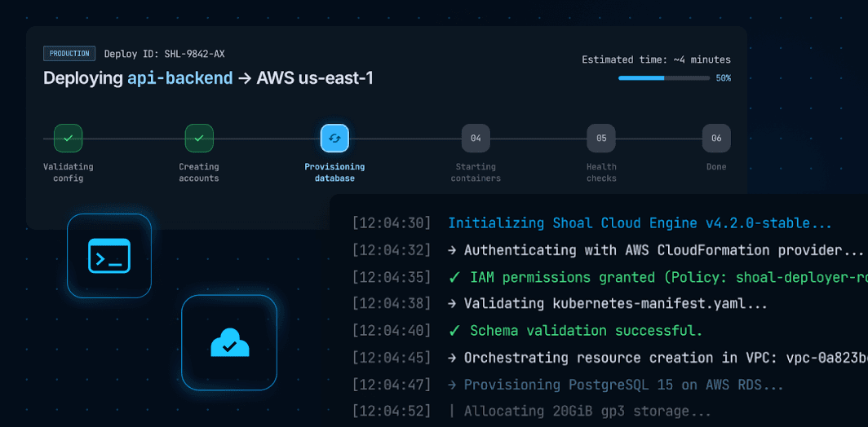Click log line Provisioning PostgreSQL 15 on AWS RDS
868x427 pixels.
click(616, 385)
